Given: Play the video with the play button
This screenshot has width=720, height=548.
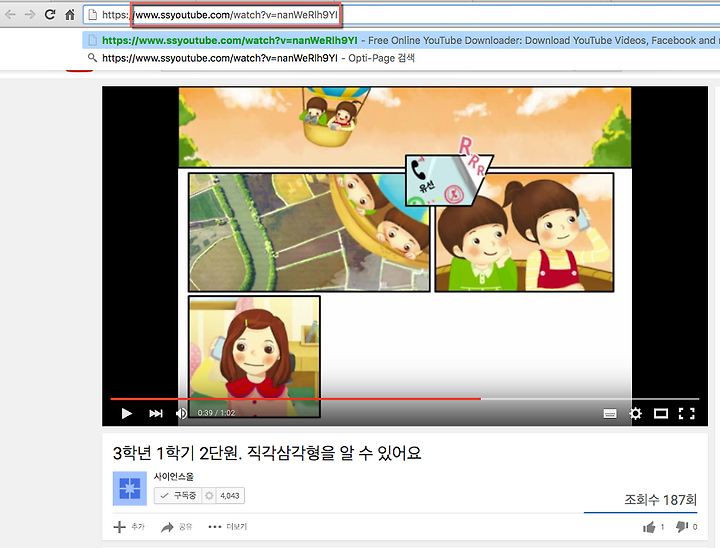Looking at the screenshot, I should click(x=126, y=413).
